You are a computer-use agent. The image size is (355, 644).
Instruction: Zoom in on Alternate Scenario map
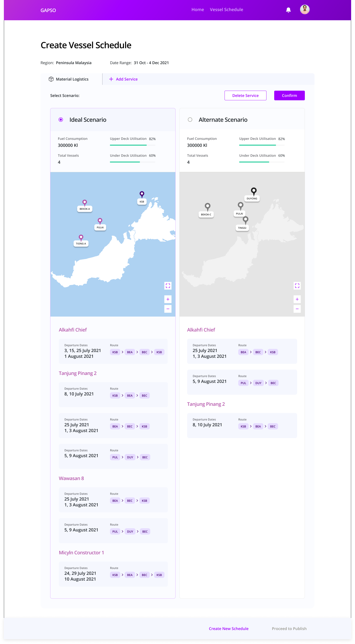pyautogui.click(x=297, y=299)
